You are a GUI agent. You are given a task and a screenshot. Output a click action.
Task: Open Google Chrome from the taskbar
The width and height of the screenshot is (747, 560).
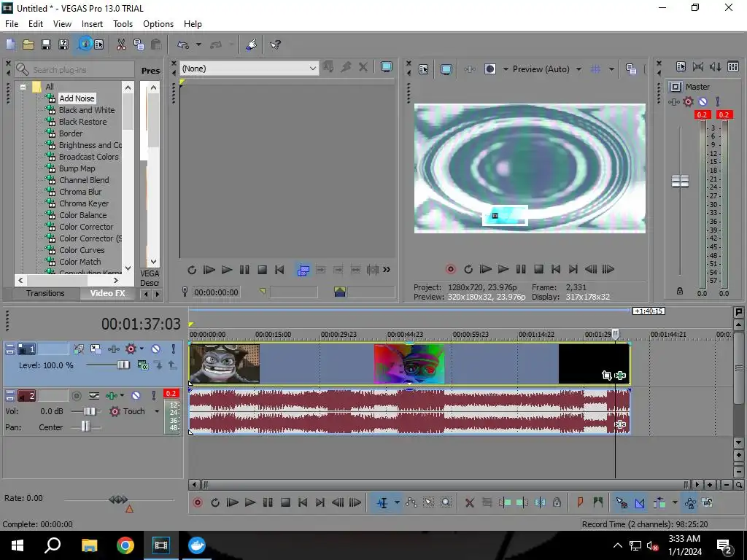[x=125, y=545]
